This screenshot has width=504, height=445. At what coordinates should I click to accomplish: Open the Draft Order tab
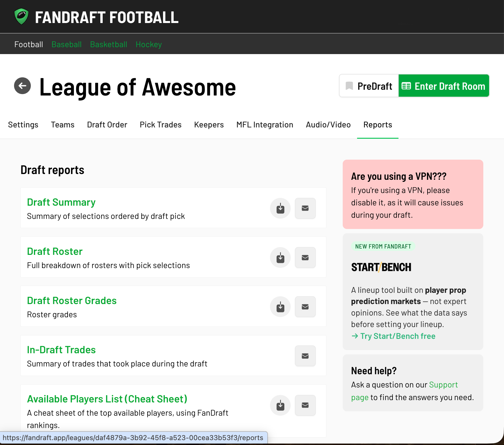click(x=107, y=125)
